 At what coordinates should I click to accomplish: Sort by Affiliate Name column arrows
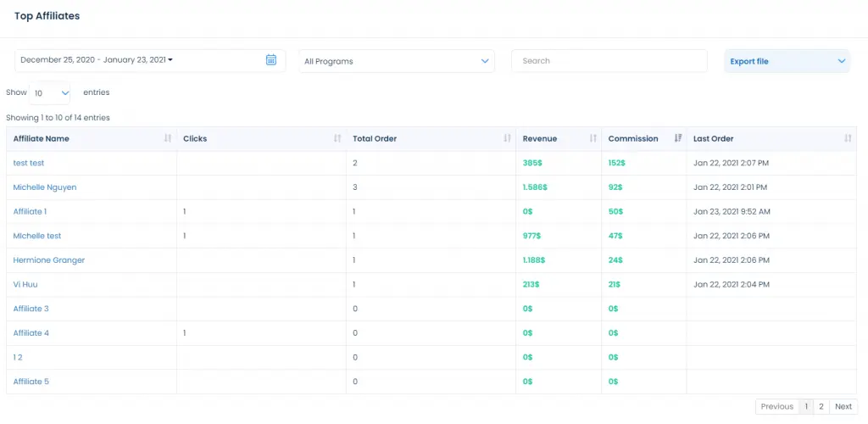click(x=168, y=138)
